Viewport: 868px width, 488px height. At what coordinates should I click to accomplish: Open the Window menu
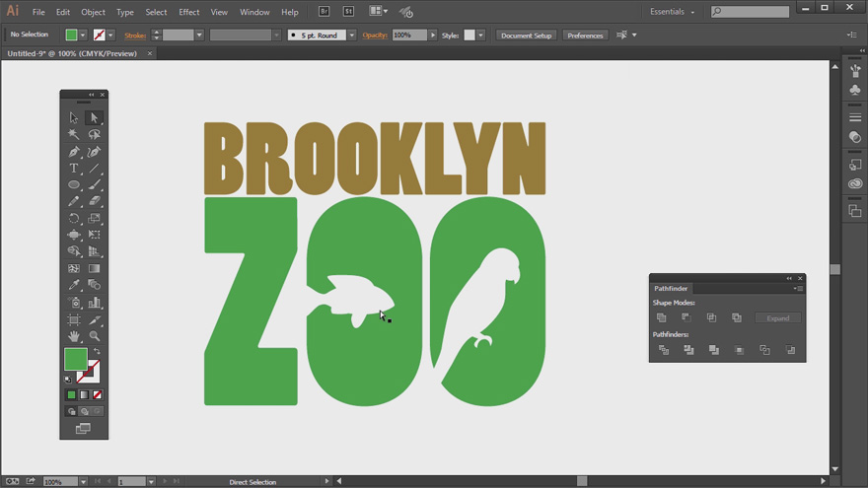(254, 12)
